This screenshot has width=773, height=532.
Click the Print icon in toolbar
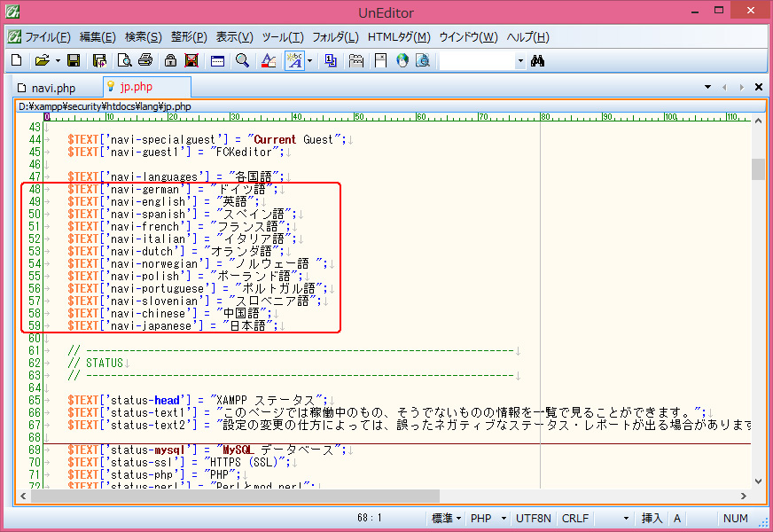point(146,60)
